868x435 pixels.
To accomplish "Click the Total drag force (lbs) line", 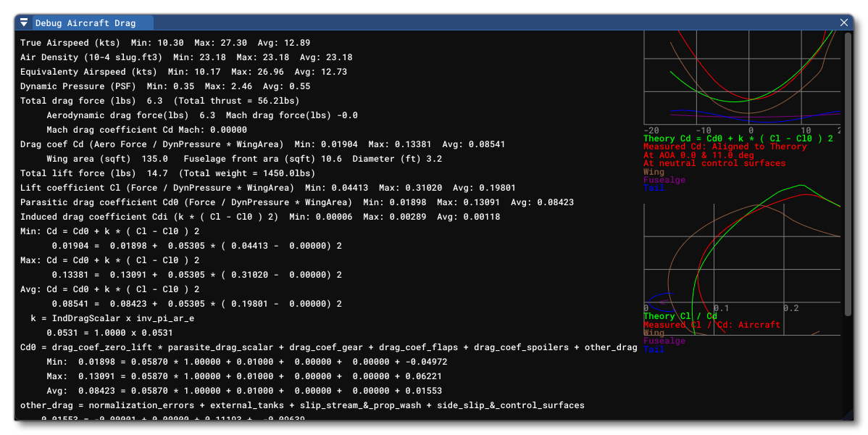I will pyautogui.click(x=159, y=101).
